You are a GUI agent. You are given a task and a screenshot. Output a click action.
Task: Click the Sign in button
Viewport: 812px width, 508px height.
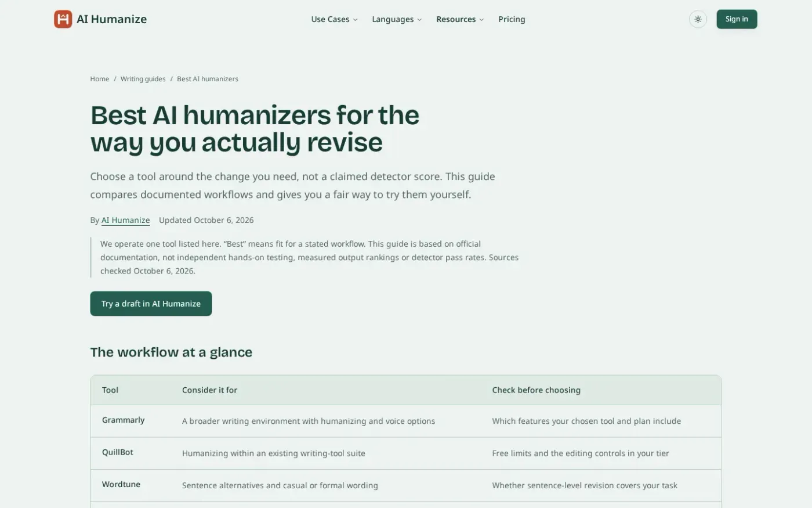click(x=737, y=19)
